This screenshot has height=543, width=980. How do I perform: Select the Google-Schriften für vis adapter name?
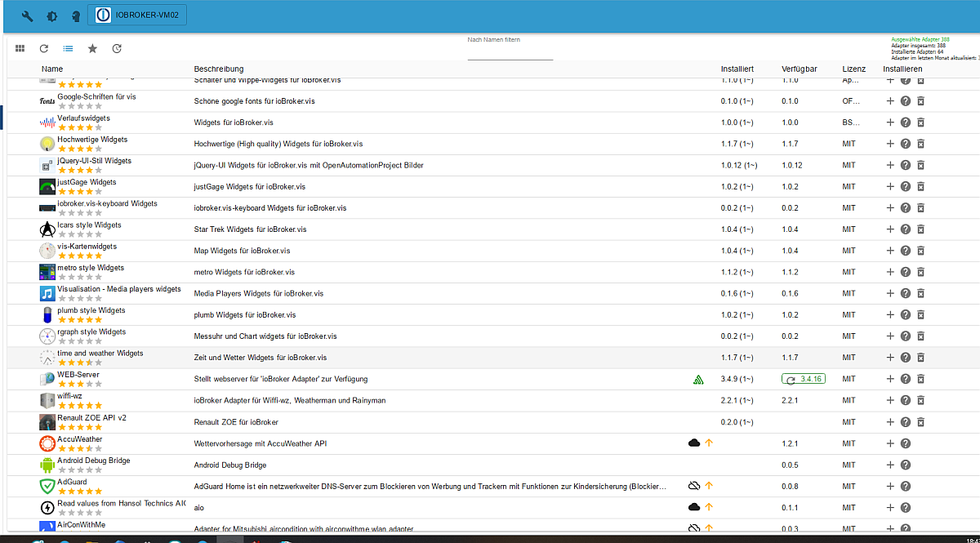click(x=96, y=96)
